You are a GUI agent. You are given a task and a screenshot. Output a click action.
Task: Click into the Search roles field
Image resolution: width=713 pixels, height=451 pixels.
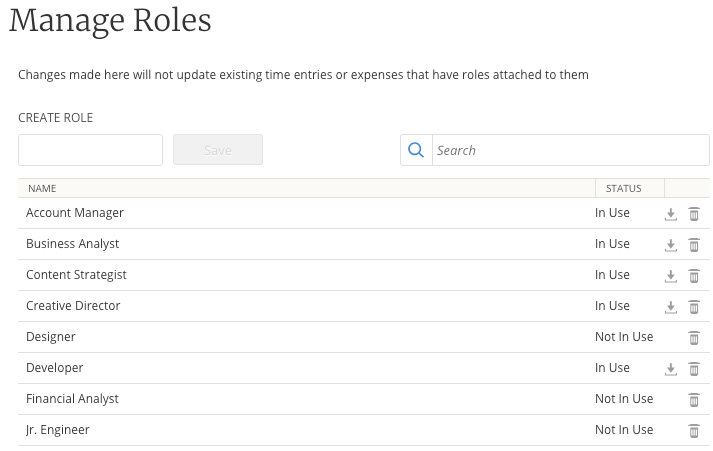click(x=570, y=150)
